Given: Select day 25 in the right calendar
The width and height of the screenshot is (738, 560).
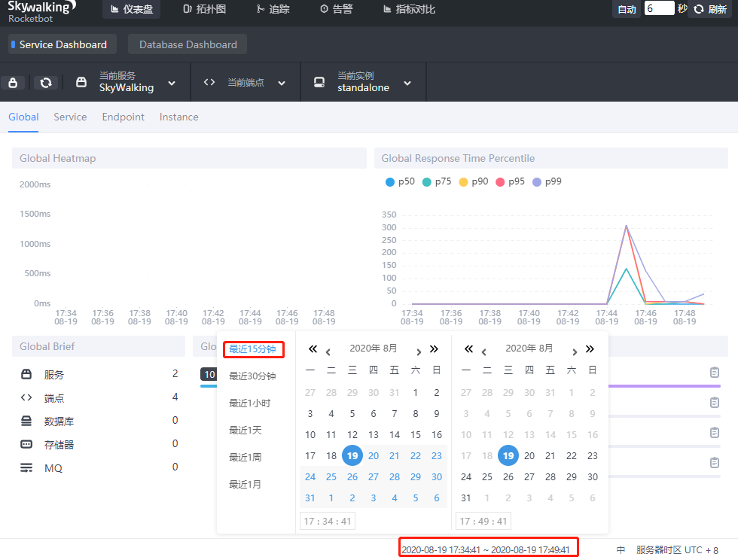Looking at the screenshot, I should tap(487, 476).
